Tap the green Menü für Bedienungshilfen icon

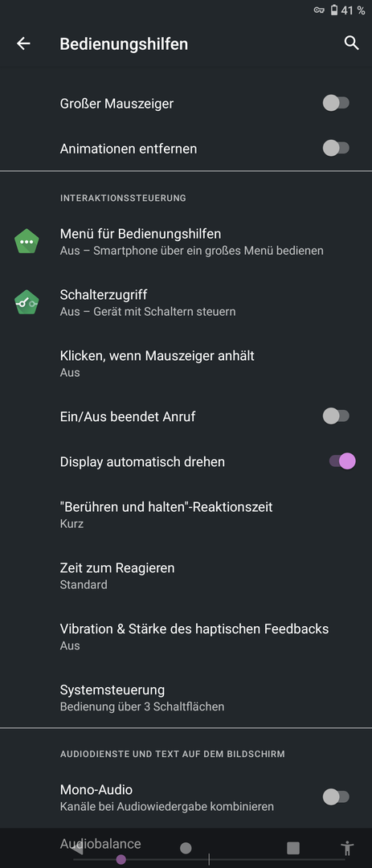click(x=27, y=242)
